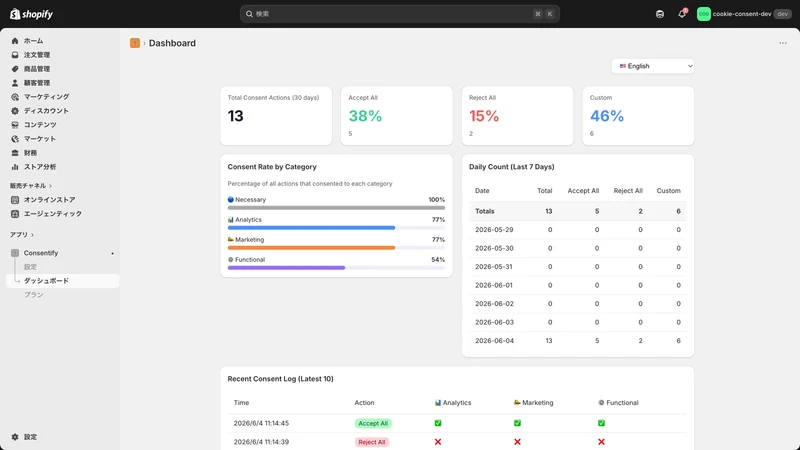The image size is (800, 450).
Task: Click the timestamp 2026/6/4 11:14:39
Action: point(261,442)
